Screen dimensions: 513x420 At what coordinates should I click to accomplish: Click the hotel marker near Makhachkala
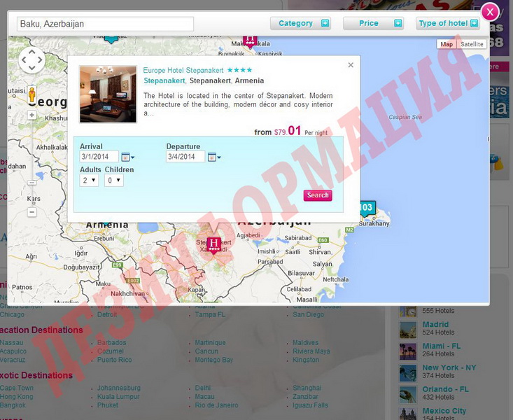pyautogui.click(x=250, y=41)
